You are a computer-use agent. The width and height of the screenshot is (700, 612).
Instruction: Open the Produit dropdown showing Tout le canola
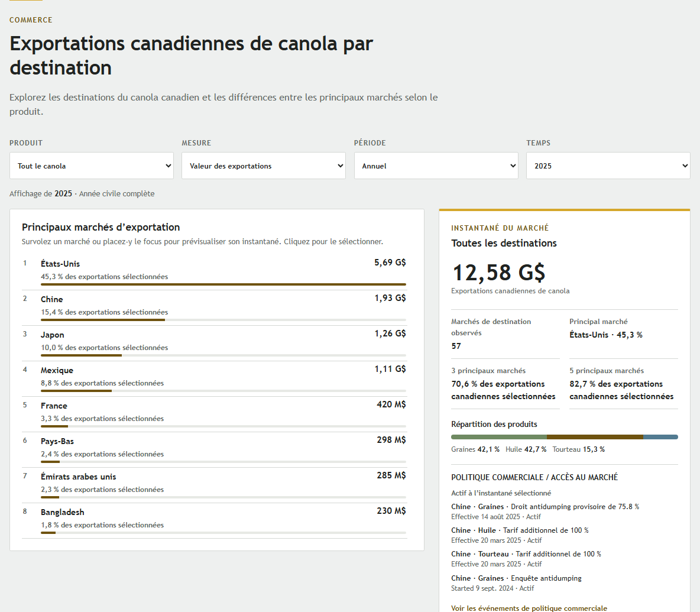click(92, 166)
